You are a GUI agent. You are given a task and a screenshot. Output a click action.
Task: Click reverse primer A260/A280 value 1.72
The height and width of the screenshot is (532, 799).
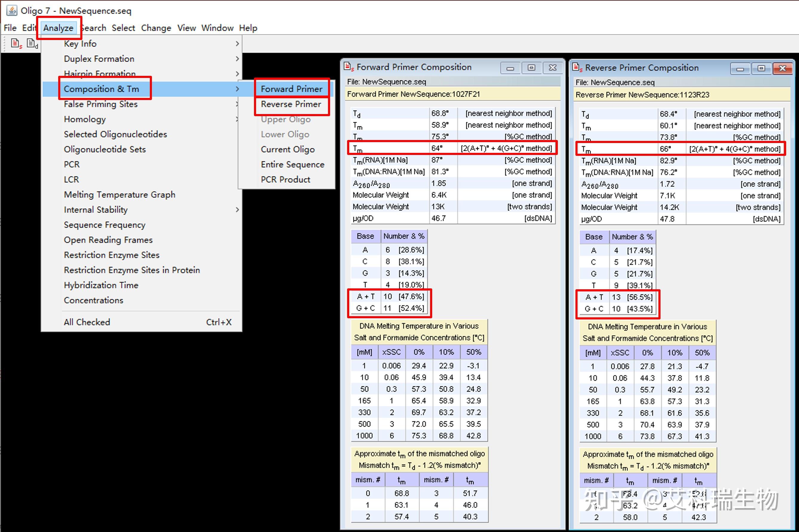pos(667,184)
